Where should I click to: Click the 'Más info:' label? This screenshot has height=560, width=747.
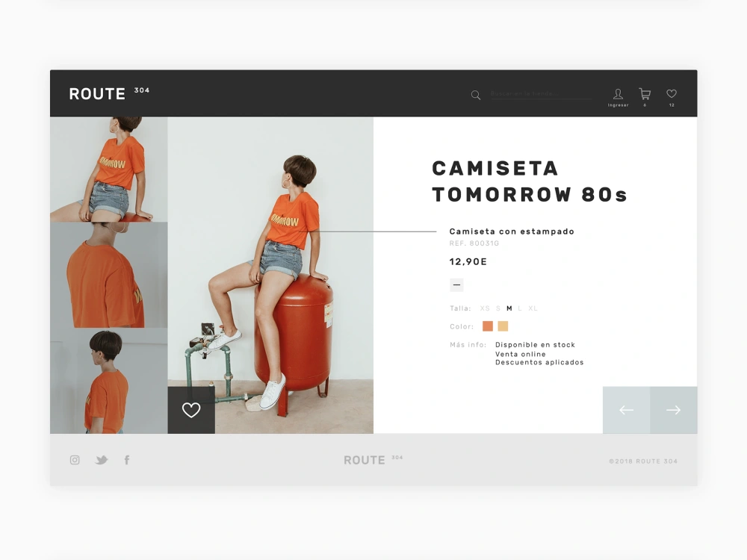coord(468,345)
